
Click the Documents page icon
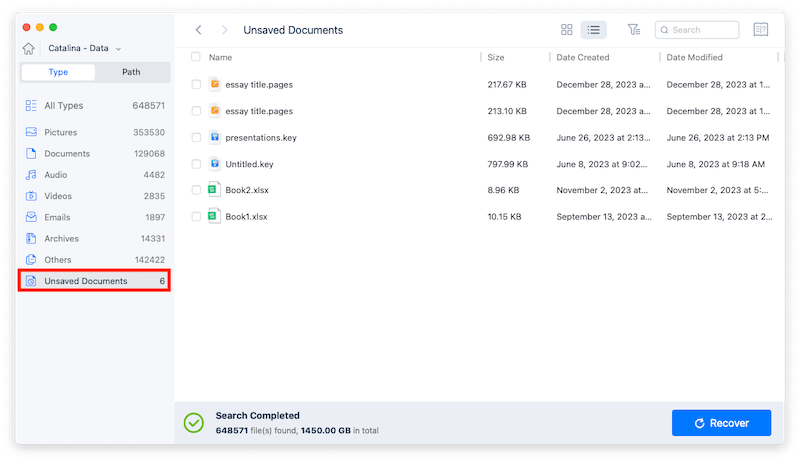[31, 153]
